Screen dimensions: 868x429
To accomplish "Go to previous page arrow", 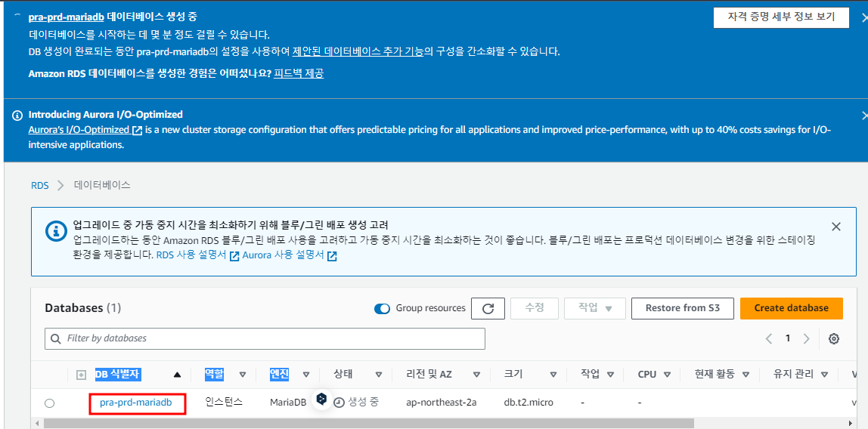I will point(768,338).
